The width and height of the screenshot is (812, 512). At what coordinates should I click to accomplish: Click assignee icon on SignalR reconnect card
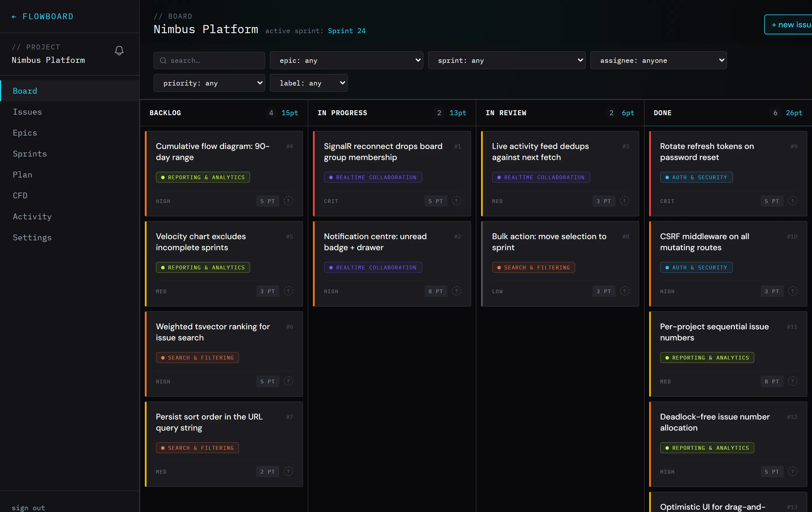pyautogui.click(x=457, y=201)
